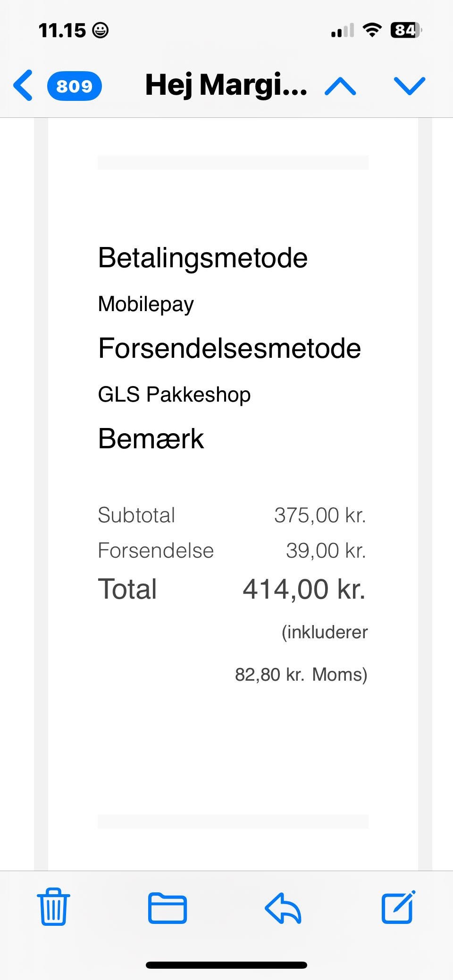Screen dimensions: 453x980
Task: Tap the cellular signal bars
Action: click(x=342, y=31)
